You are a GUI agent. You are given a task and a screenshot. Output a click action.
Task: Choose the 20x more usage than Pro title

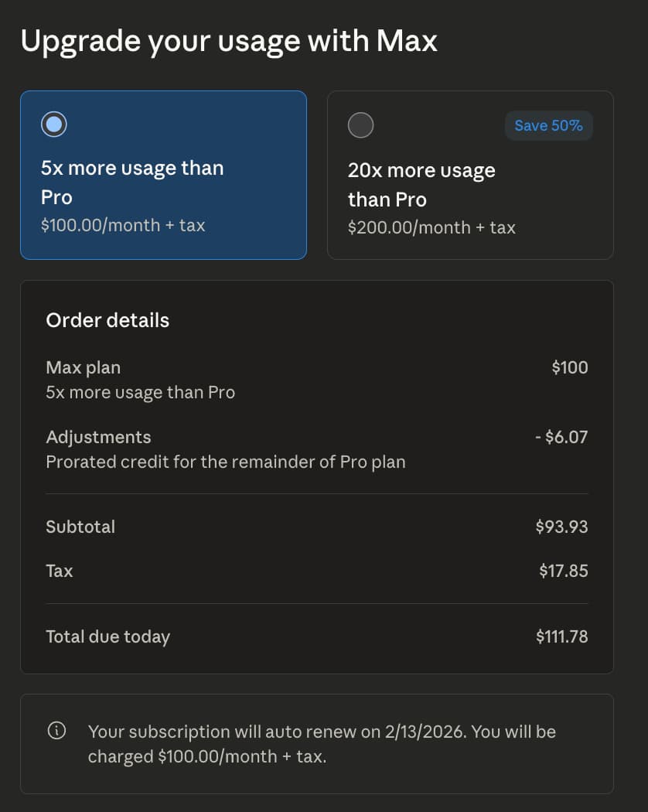tap(421, 185)
